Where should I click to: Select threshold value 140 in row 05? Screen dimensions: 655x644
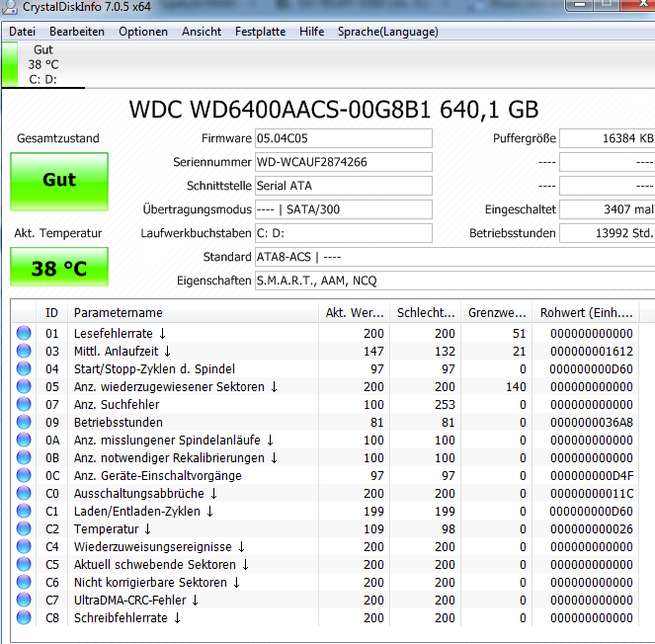coord(516,387)
